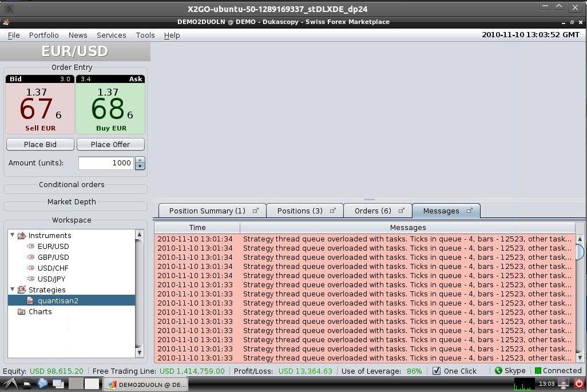Click the Instruments folder icon
This screenshot has width=587, height=392.
click(22, 235)
